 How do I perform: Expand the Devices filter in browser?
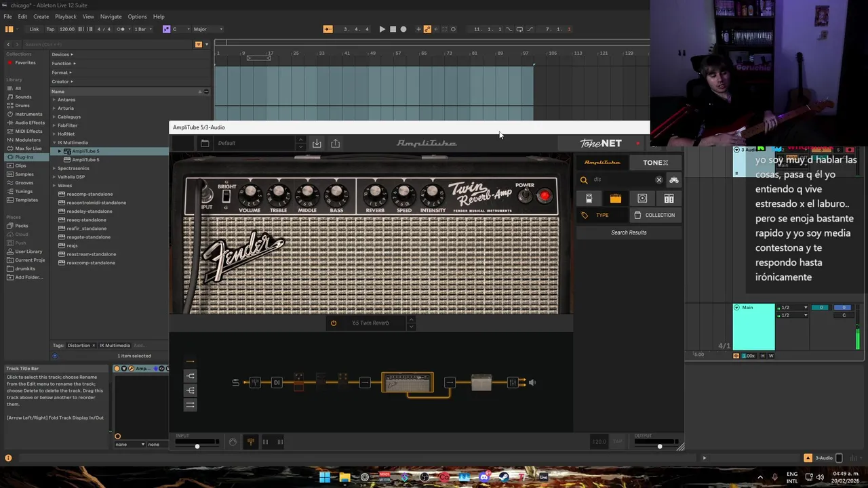(62, 54)
